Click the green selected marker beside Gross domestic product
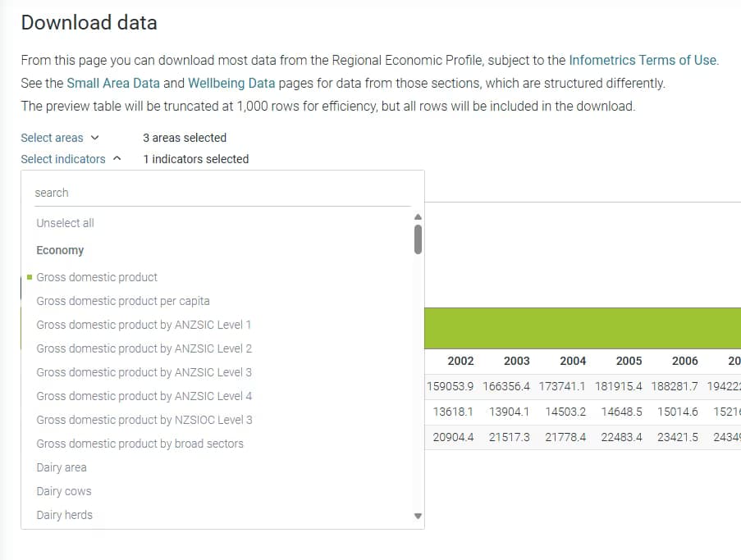Screen dimensions: 741x560 (x=31, y=277)
